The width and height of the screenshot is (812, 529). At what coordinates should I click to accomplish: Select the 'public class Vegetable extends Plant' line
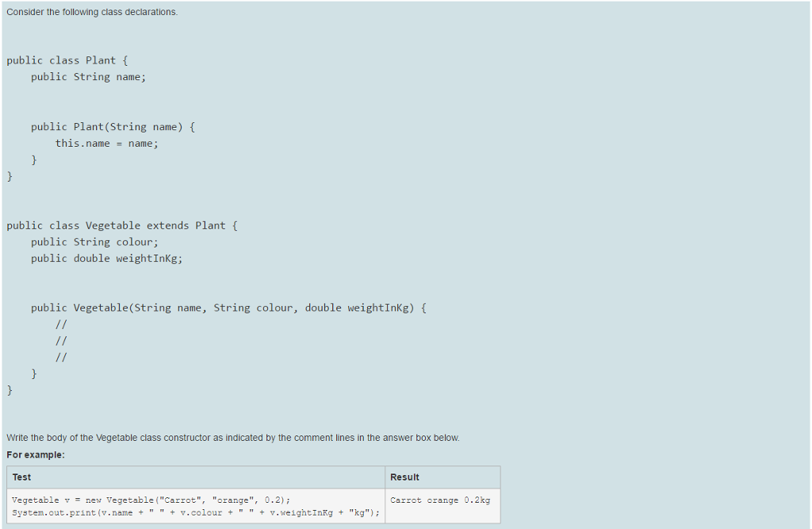coord(123,224)
